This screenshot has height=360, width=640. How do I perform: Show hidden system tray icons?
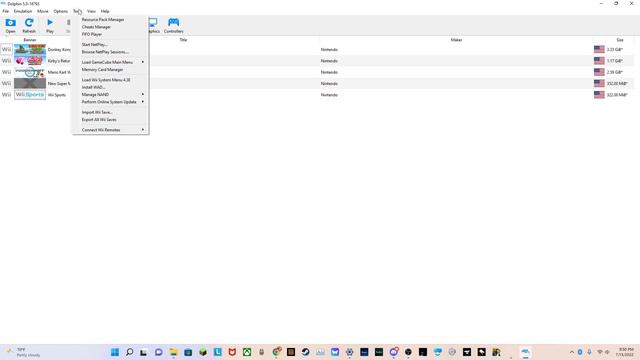(571, 352)
